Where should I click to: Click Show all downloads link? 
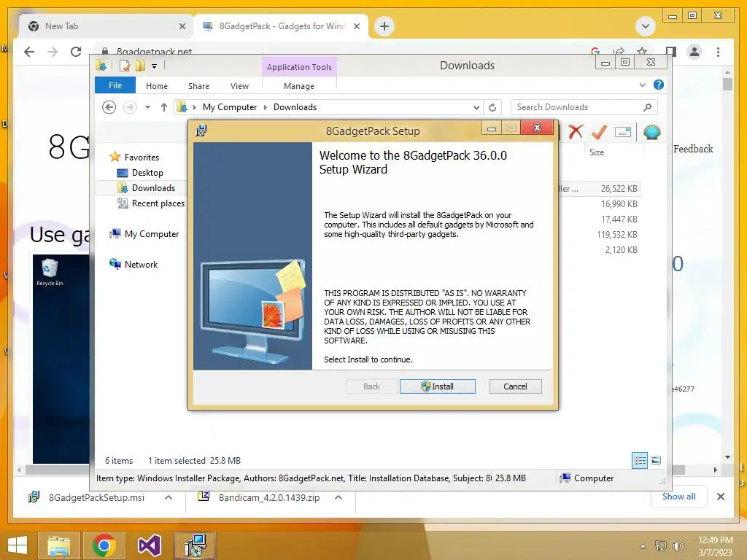679,497
